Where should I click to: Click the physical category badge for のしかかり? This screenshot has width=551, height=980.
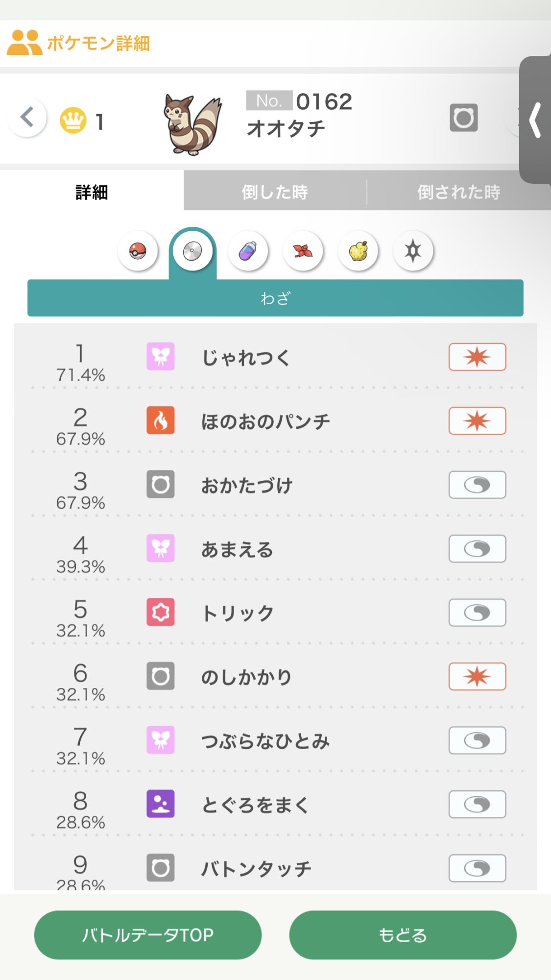(x=477, y=676)
